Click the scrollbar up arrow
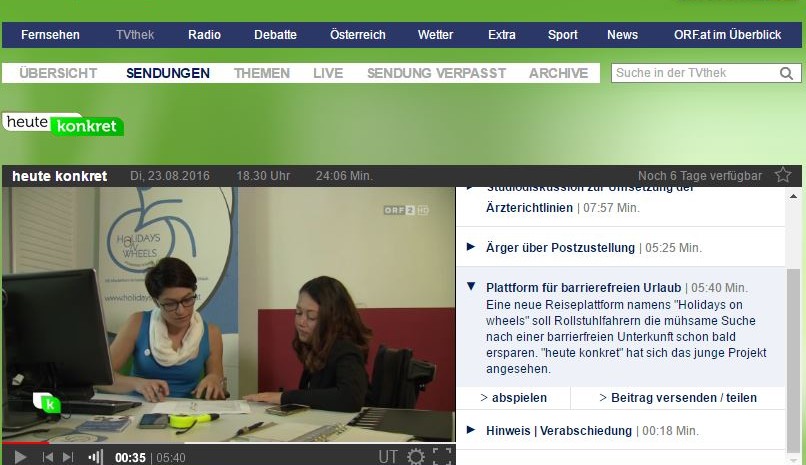The height and width of the screenshot is (465, 806). [x=793, y=196]
